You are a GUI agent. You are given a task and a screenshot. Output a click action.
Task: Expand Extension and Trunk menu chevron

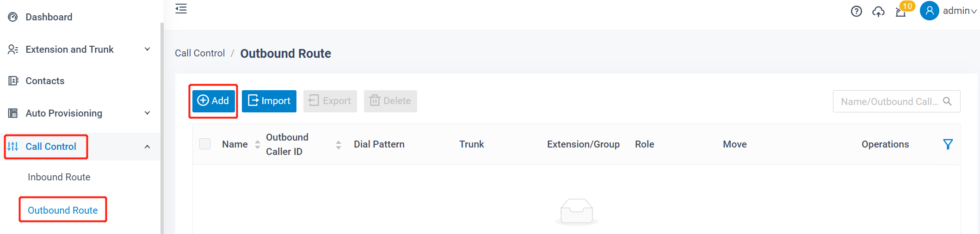[x=147, y=49]
